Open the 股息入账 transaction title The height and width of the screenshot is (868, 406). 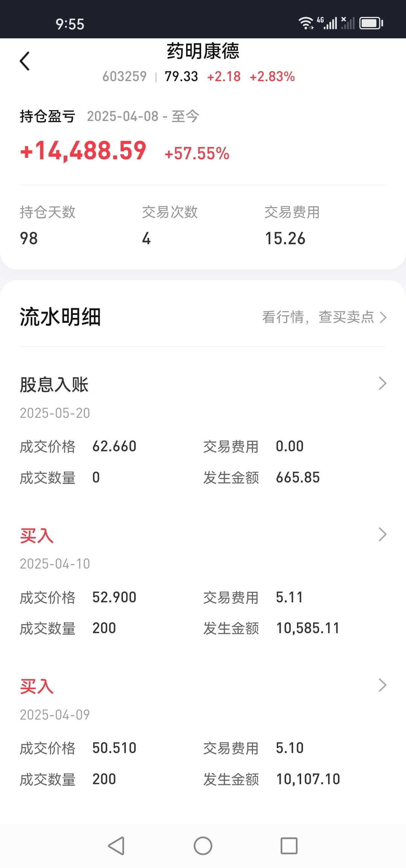pos(54,385)
